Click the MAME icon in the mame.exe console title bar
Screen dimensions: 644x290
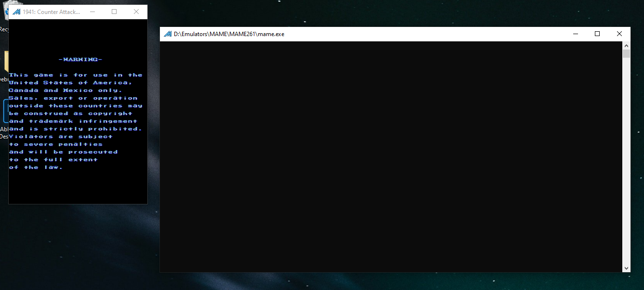pos(168,34)
